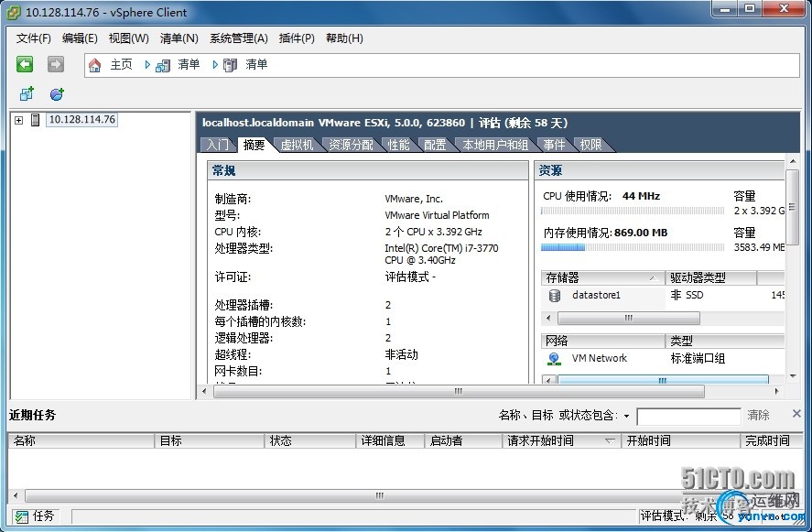This screenshot has width=812, height=532.
Task: Click the recent tasks filter input field
Action: click(x=688, y=416)
